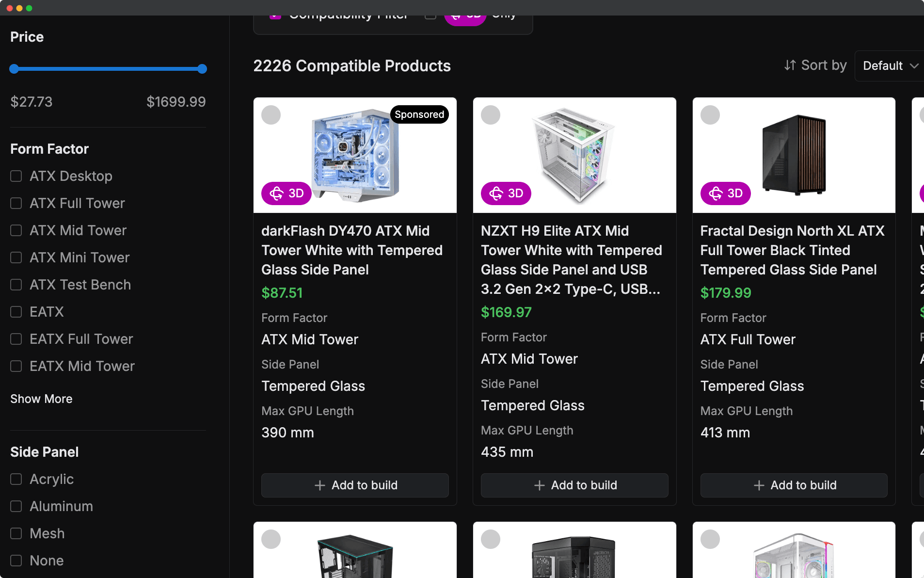This screenshot has height=578, width=924.
Task: Add Fractal Design North XL to build
Action: pos(794,485)
